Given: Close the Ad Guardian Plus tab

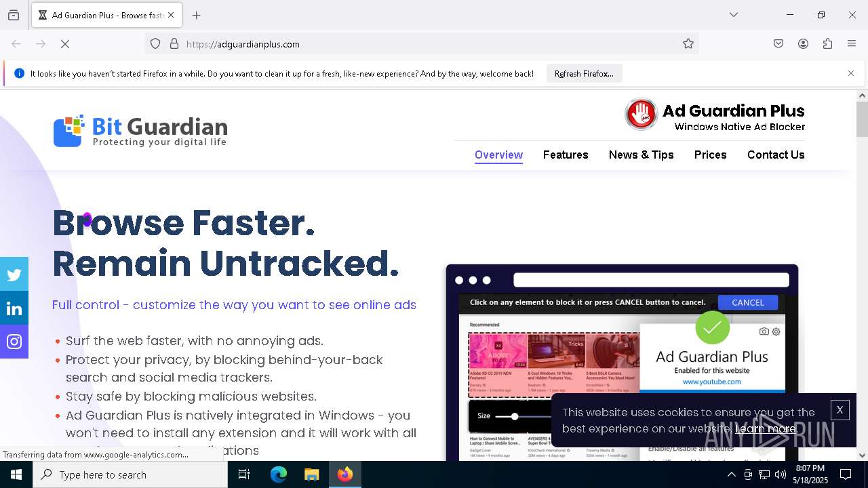Looking at the screenshot, I should pyautogui.click(x=171, y=15).
